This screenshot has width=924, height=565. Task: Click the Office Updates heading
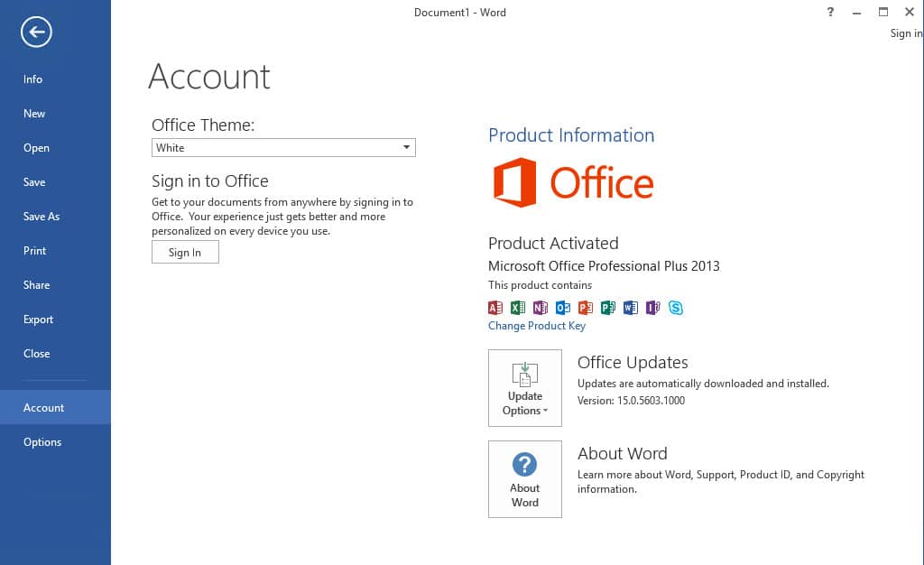click(633, 362)
